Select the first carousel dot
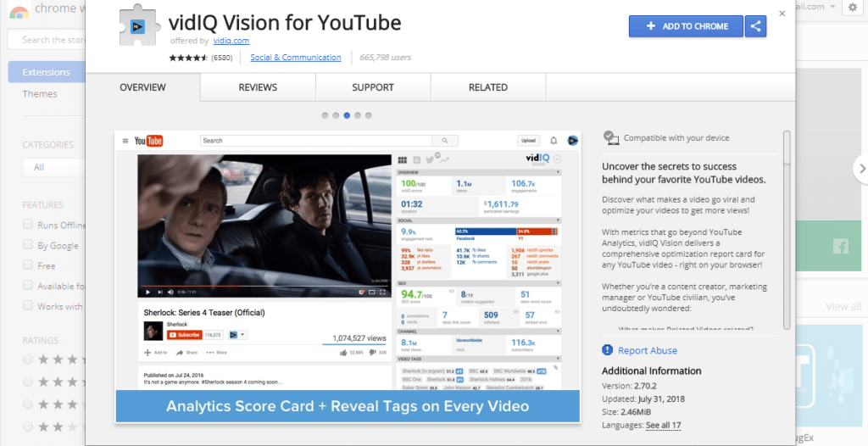 click(x=325, y=115)
